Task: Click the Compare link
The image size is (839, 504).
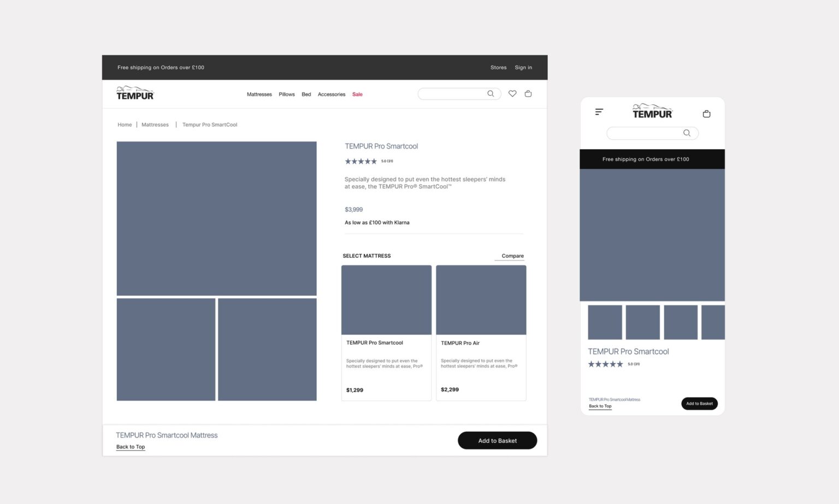Action: point(512,256)
